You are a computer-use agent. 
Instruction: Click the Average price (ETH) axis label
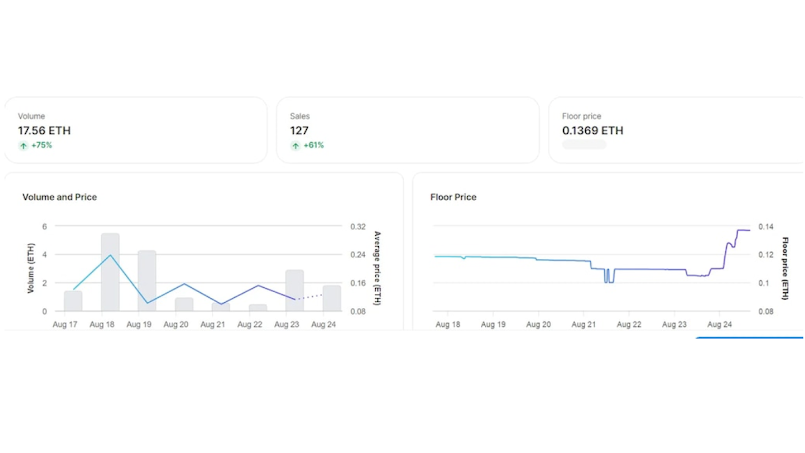click(x=377, y=268)
